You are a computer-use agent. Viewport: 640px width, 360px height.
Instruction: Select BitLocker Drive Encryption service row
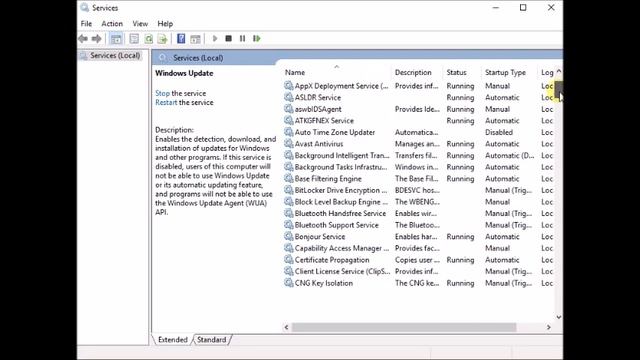point(418,190)
